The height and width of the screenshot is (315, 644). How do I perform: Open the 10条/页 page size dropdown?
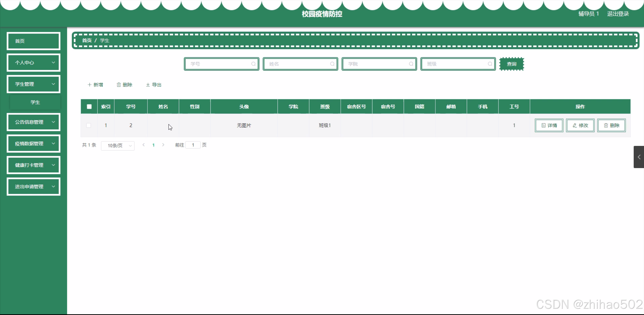coord(118,146)
